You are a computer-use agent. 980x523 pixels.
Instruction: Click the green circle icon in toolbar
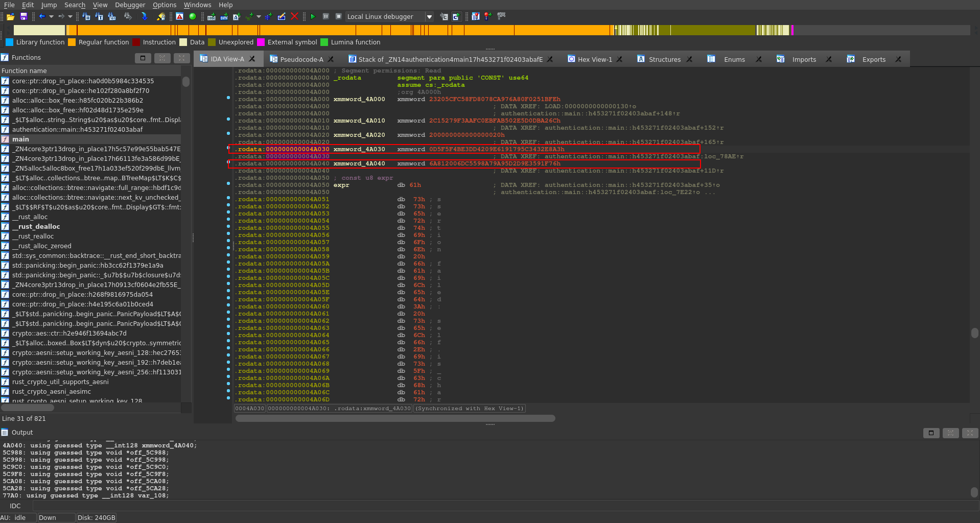pos(193,17)
